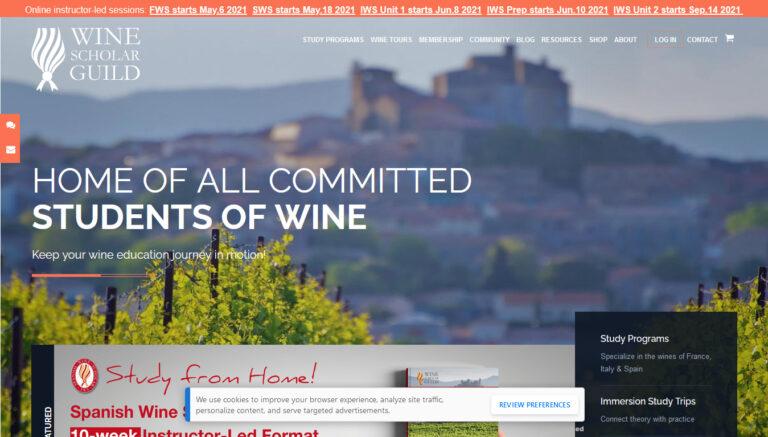This screenshot has width=768, height=437.
Task: Click the Log In button
Action: (665, 40)
